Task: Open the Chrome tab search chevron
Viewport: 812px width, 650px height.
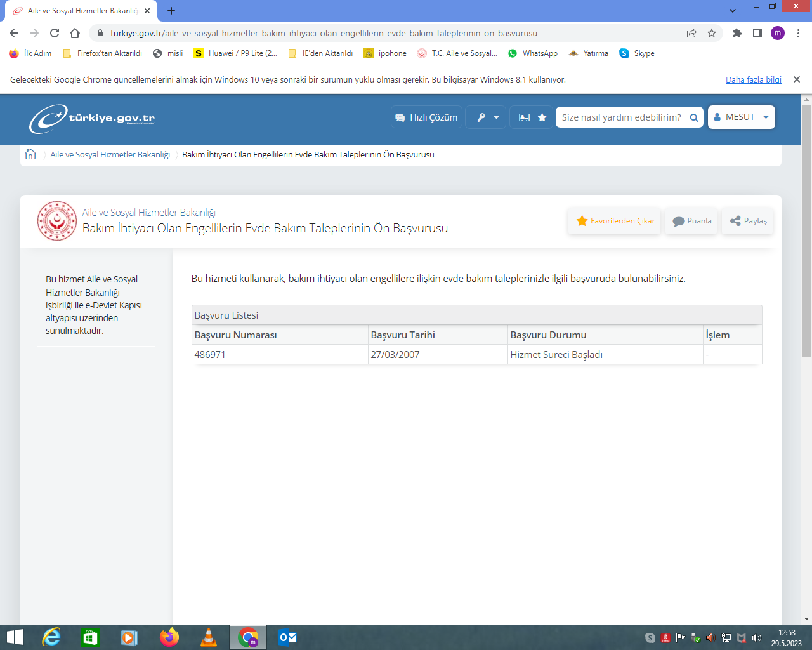Action: pyautogui.click(x=733, y=11)
